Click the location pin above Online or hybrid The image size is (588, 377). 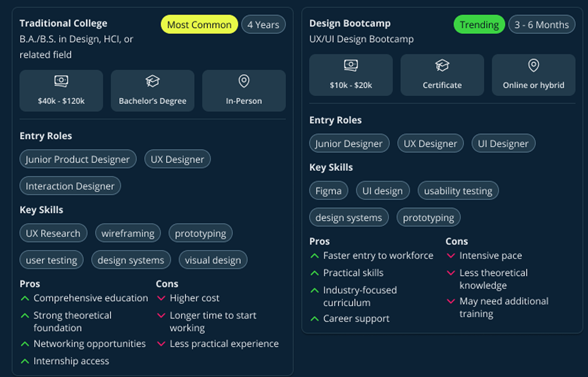(x=534, y=65)
